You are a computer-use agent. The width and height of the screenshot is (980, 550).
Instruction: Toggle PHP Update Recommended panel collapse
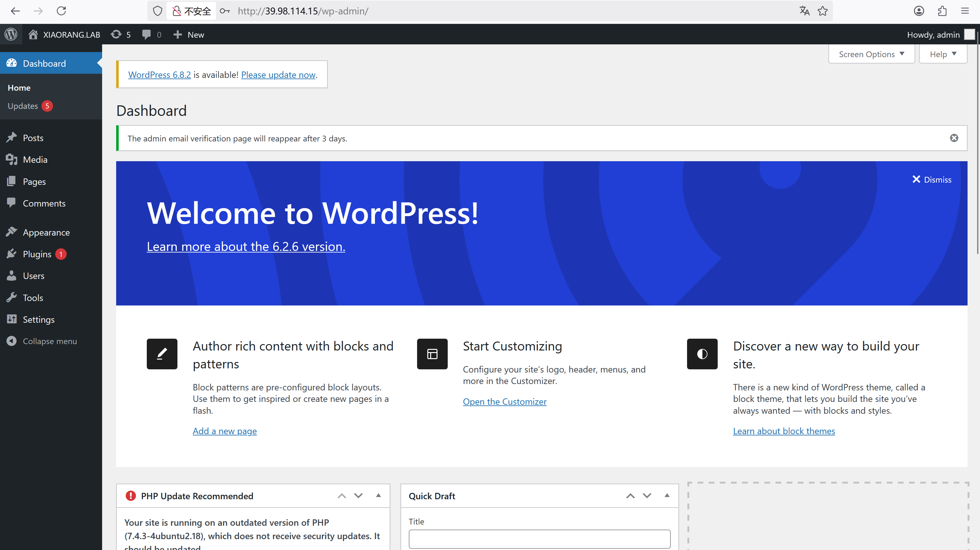(378, 495)
